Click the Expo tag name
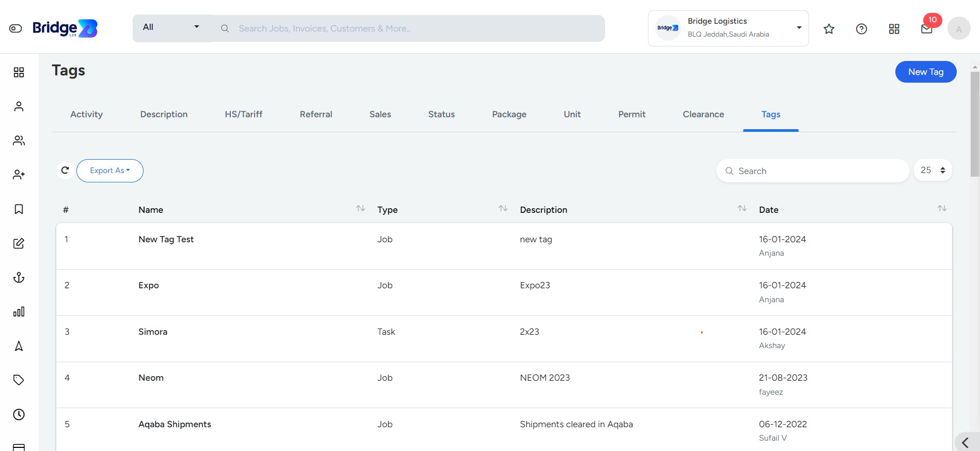The width and height of the screenshot is (980, 451). (149, 285)
